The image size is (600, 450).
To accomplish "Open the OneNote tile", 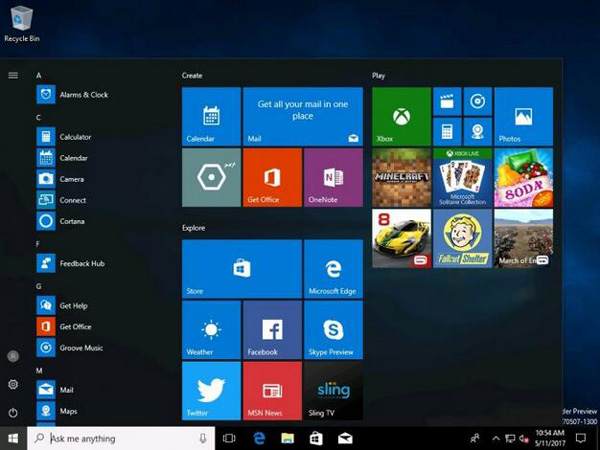I will click(333, 178).
